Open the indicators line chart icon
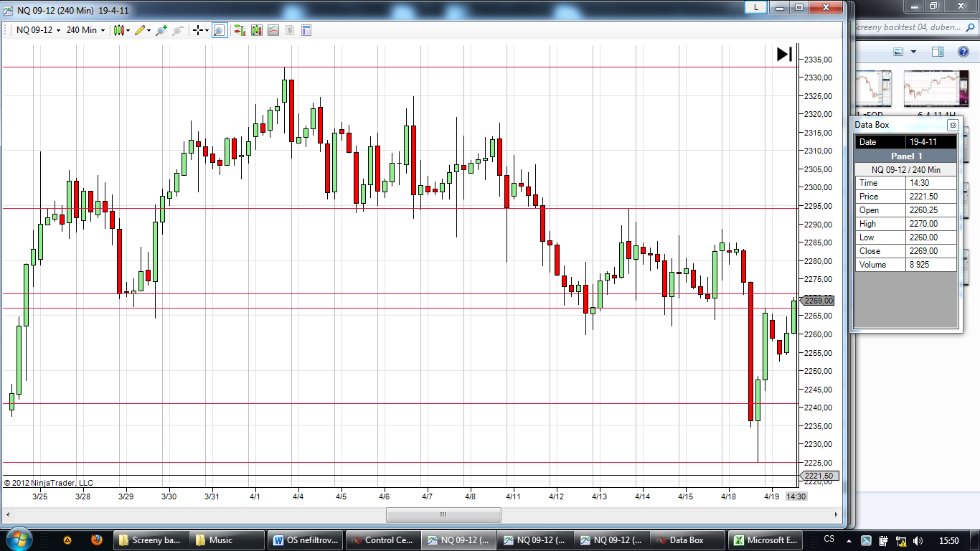 [273, 30]
